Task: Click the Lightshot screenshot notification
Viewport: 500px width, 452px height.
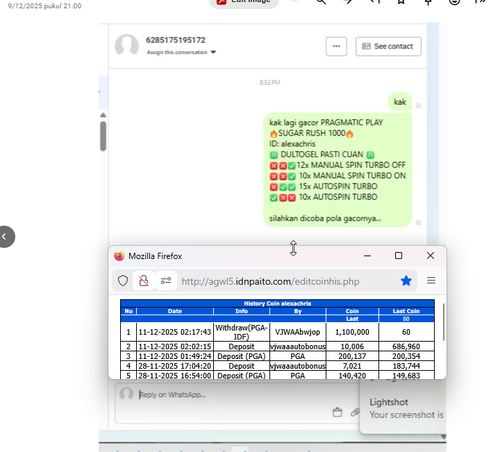Action: [x=403, y=407]
